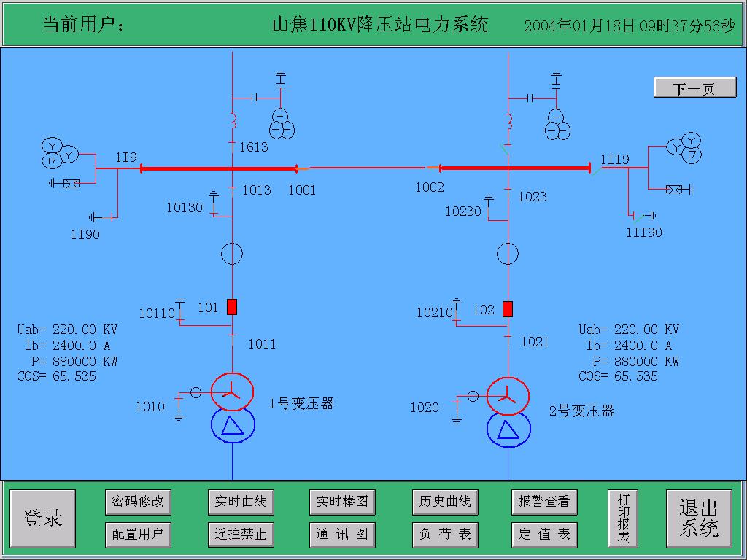Open the 实时棒图 real-time bar chart
747x560 pixels.
(x=342, y=502)
